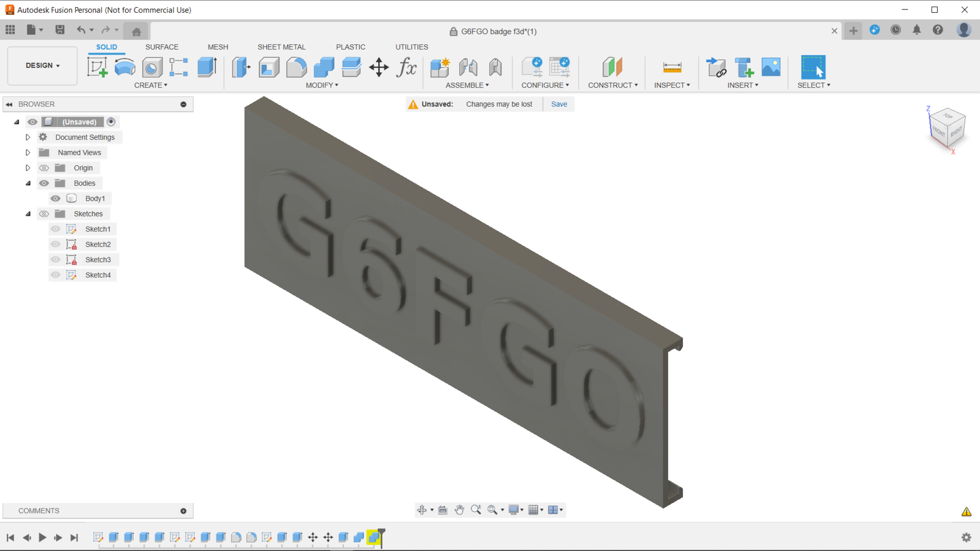This screenshot has width=980, height=551.
Task: Expand the Document Settings node
Action: click(x=28, y=137)
